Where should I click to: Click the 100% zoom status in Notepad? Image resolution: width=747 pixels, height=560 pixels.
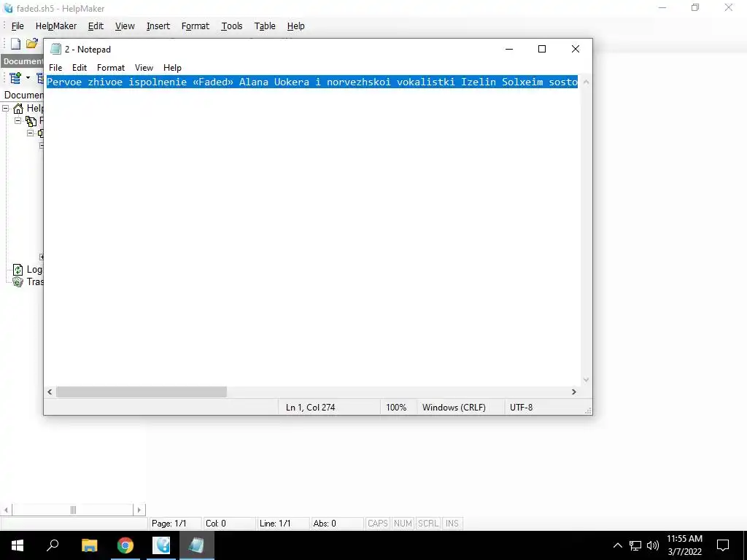tap(396, 408)
